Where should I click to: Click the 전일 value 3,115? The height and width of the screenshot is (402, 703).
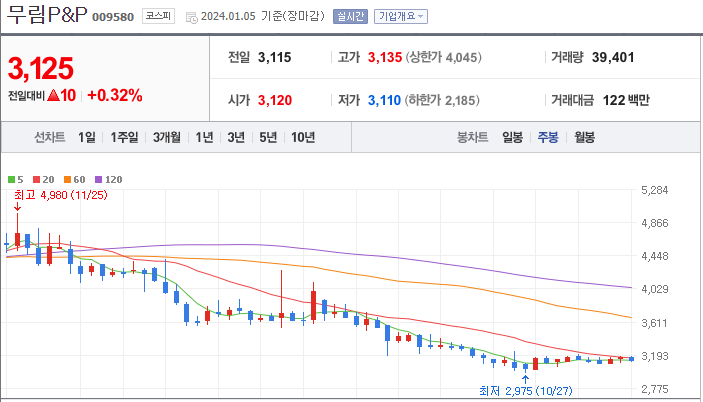click(274, 57)
